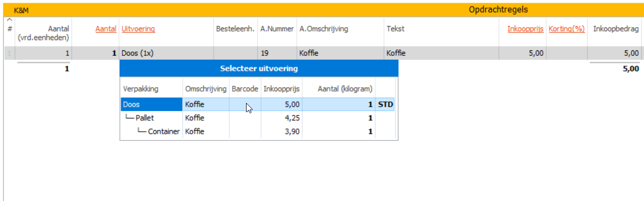
Task: Click the A.Nummer cell showing 19
Action: [x=277, y=53]
